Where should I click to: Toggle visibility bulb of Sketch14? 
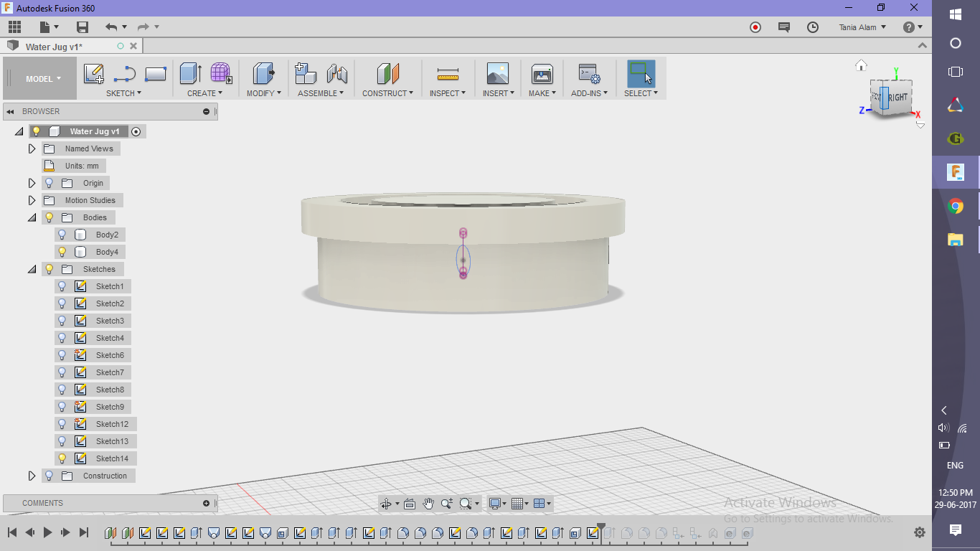tap(62, 458)
